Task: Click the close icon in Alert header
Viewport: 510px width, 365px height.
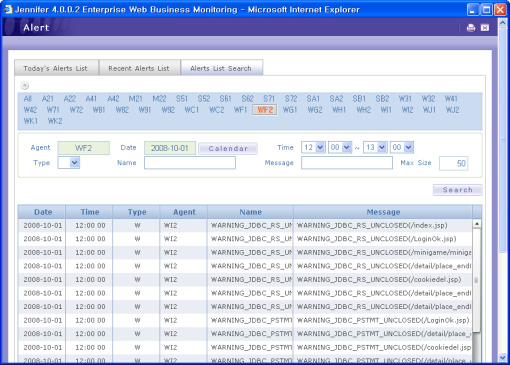Action: tap(485, 28)
